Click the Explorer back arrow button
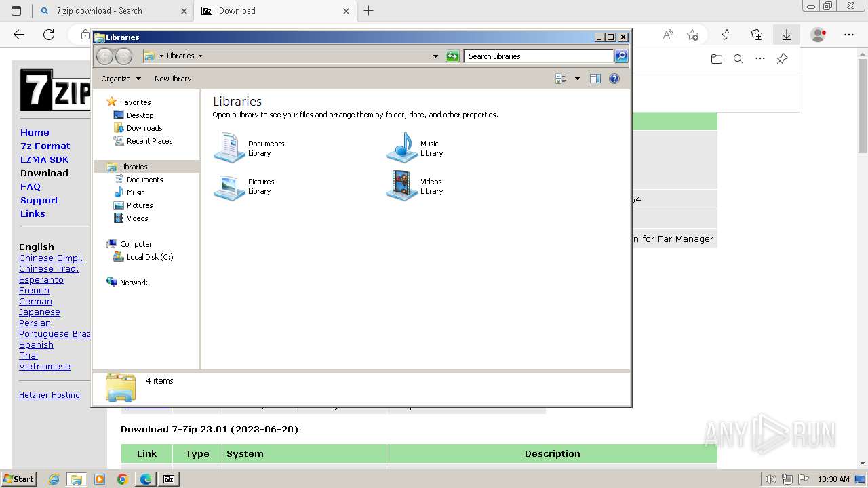Viewport: 868px width, 488px height. (104, 56)
